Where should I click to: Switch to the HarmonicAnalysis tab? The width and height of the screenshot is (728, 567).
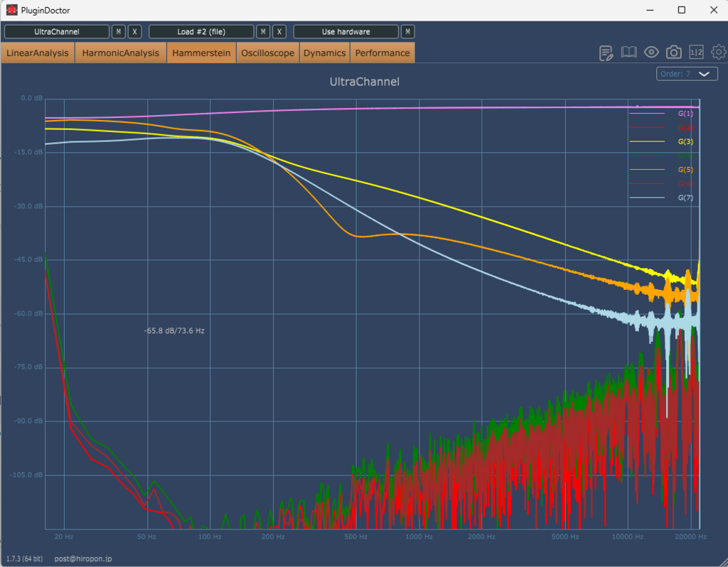coord(121,53)
